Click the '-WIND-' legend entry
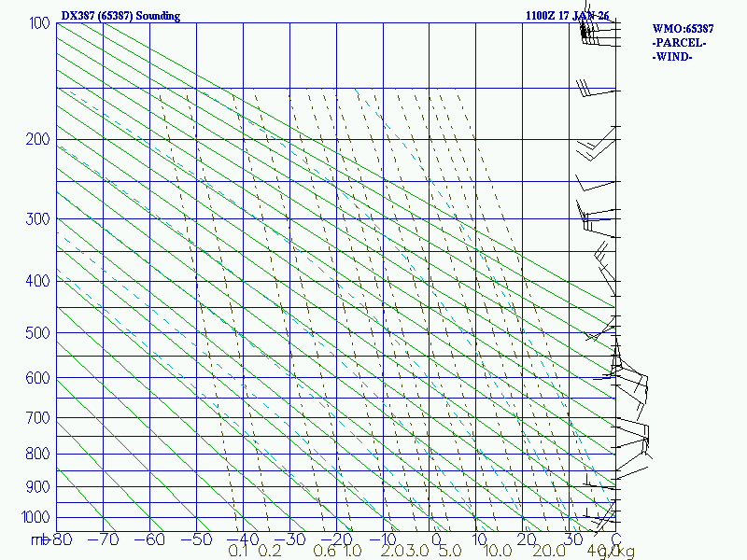The width and height of the screenshot is (747, 560). click(671, 57)
